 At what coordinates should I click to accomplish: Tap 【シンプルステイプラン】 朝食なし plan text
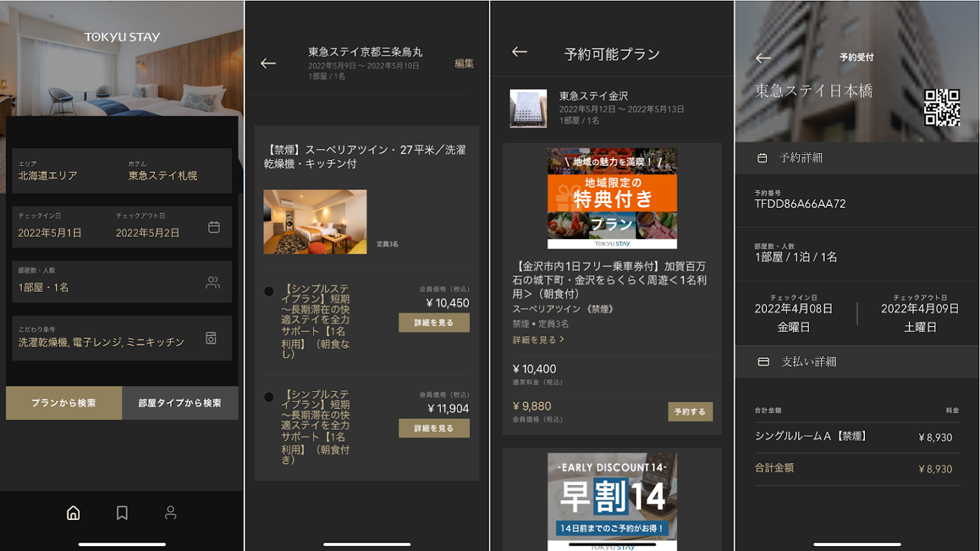[x=316, y=322]
